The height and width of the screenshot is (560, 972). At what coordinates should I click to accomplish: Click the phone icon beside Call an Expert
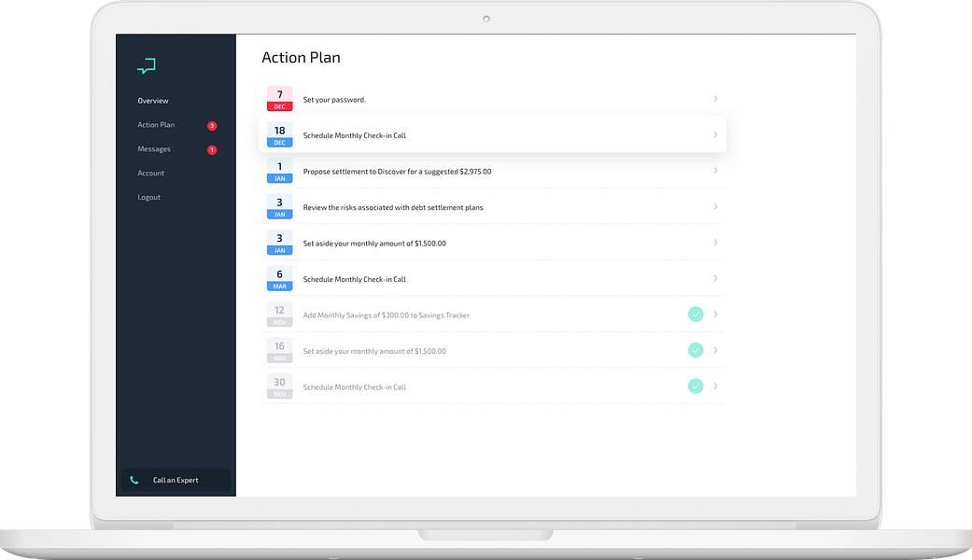tap(134, 480)
